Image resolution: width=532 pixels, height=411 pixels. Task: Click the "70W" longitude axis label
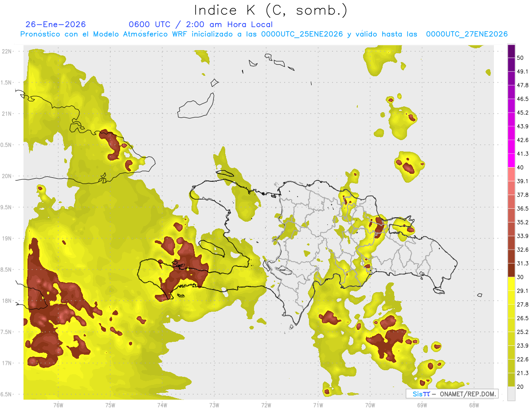370,405
